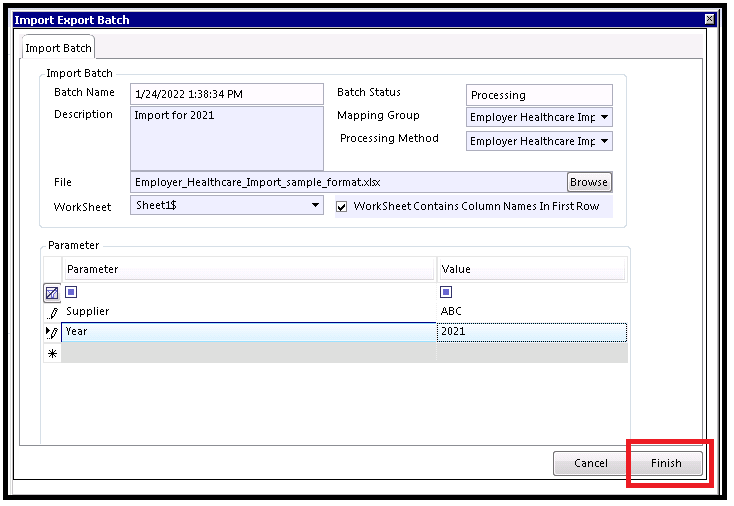This screenshot has height=506, width=734.
Task: Click the filter icon under the Parameter column
Action: coord(71,292)
